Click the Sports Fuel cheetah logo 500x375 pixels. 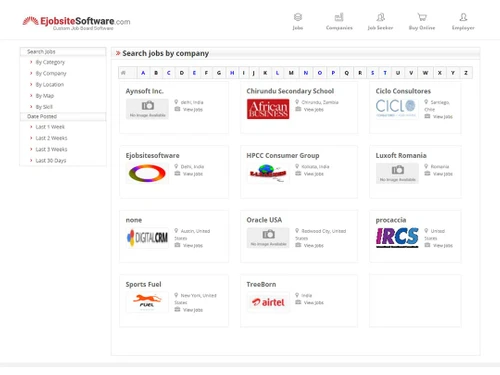coord(147,302)
